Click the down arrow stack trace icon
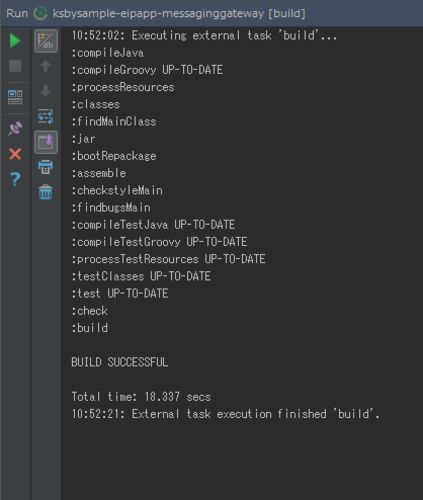The height and width of the screenshot is (500, 423). 46,91
